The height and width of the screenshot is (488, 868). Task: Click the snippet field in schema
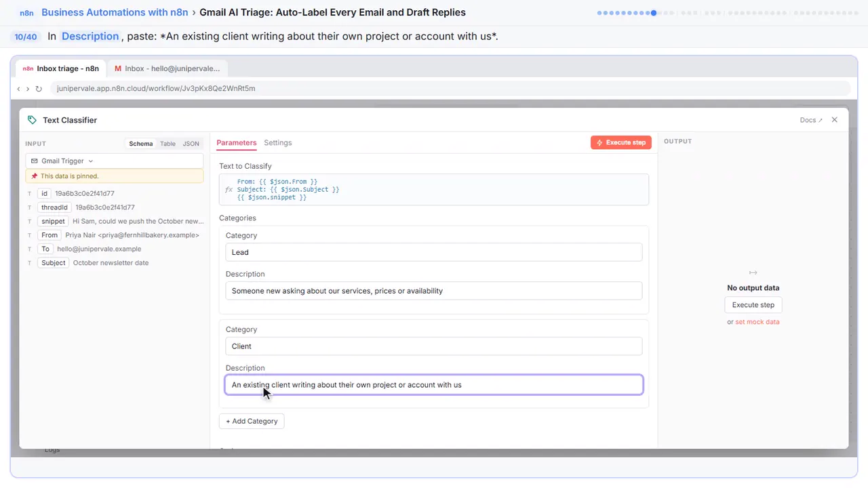point(54,221)
